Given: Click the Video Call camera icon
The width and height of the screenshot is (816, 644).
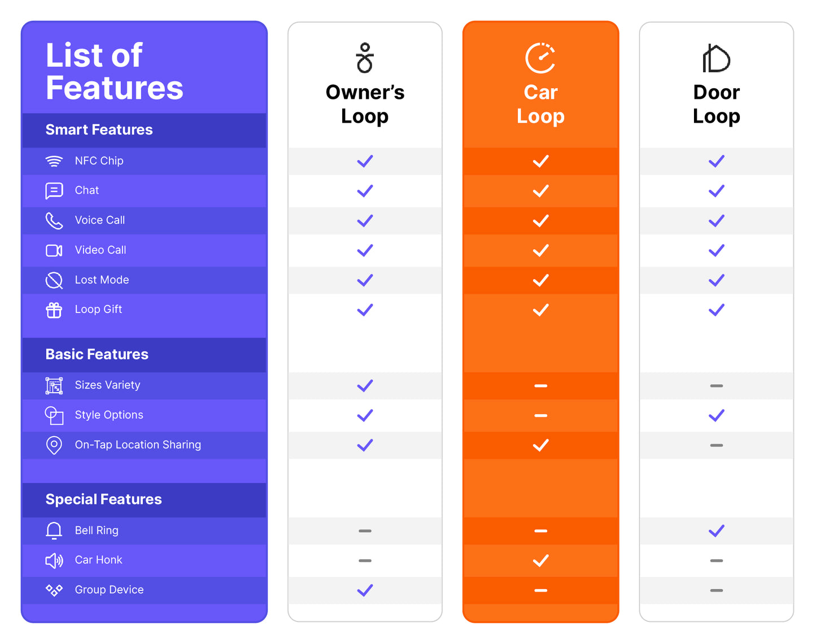Looking at the screenshot, I should 54,250.
